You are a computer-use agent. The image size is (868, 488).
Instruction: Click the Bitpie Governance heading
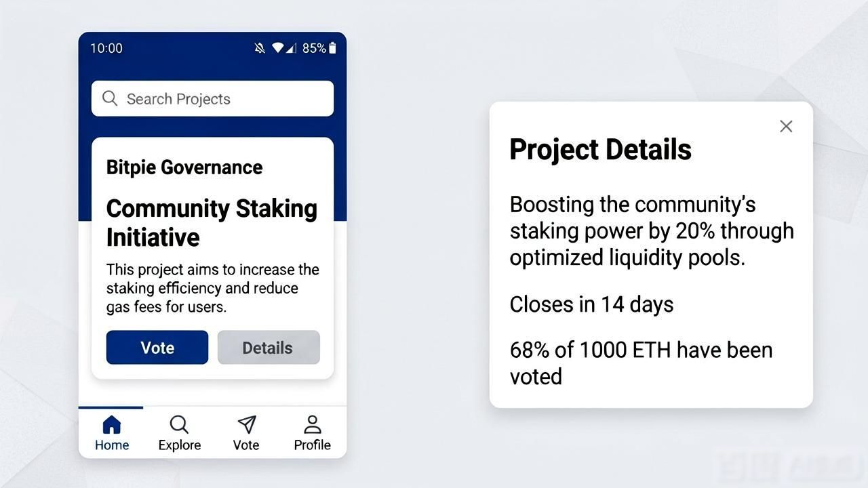point(184,167)
